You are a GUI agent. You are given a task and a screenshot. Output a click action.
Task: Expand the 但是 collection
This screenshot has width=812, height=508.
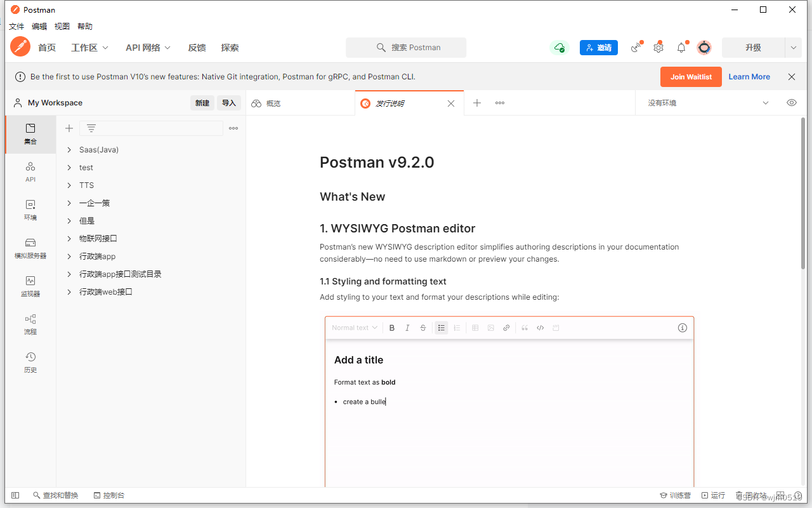coord(69,221)
